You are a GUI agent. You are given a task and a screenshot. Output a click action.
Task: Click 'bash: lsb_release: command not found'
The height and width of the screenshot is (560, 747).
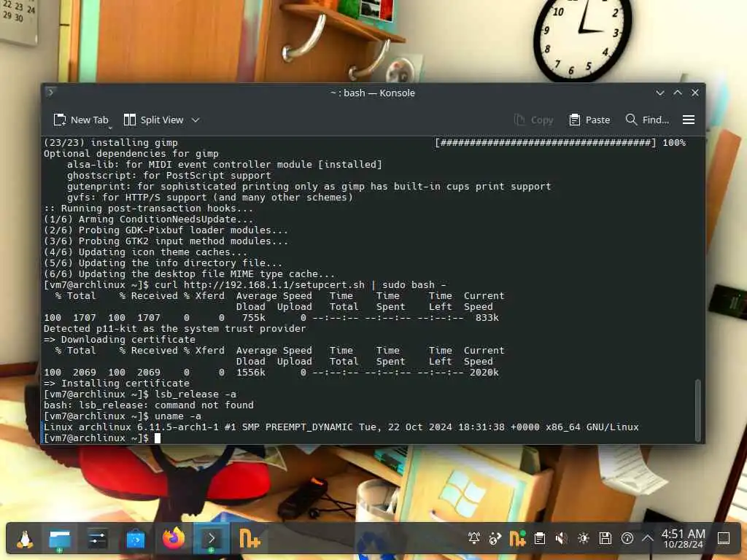pyautogui.click(x=149, y=405)
